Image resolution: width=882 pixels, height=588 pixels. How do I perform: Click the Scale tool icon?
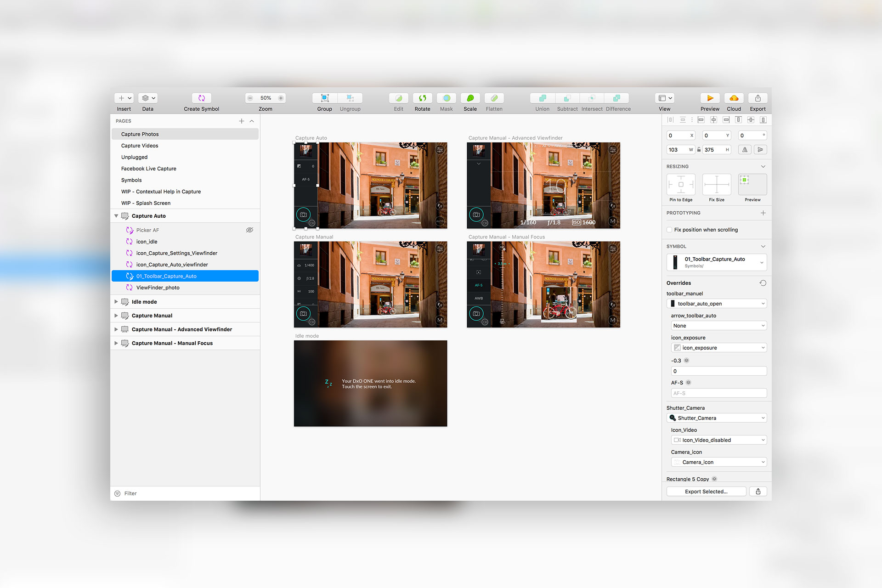470,98
